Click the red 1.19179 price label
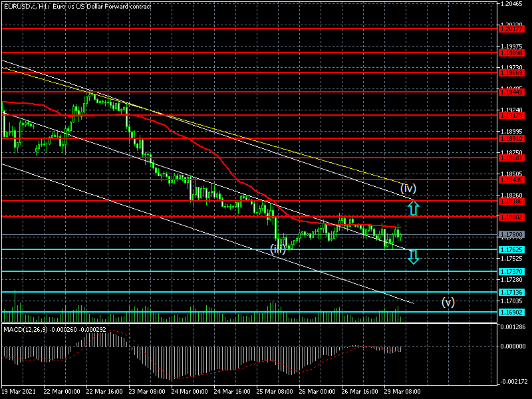The image size is (532, 399). 511,115
